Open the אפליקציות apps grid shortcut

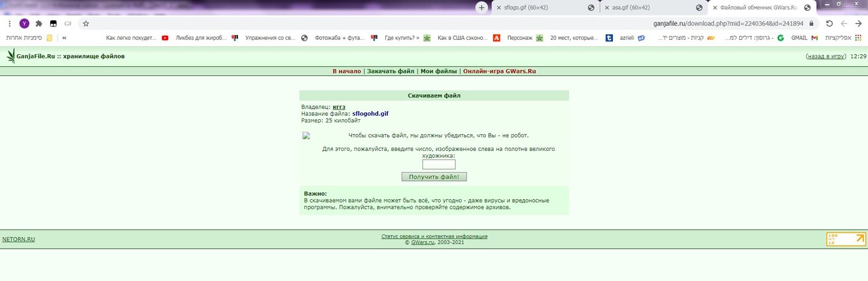click(844, 38)
